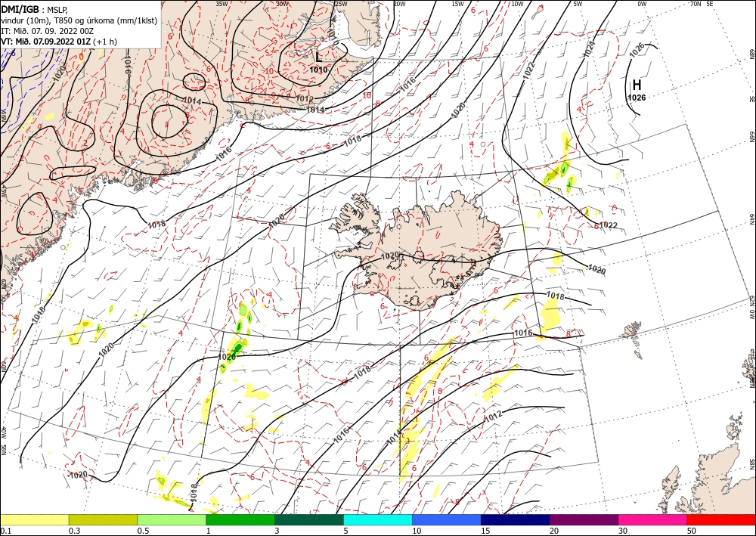Screen dimensions: 756x536
Task: Click the 30 value on the precipitation legend
Action: [623, 531]
